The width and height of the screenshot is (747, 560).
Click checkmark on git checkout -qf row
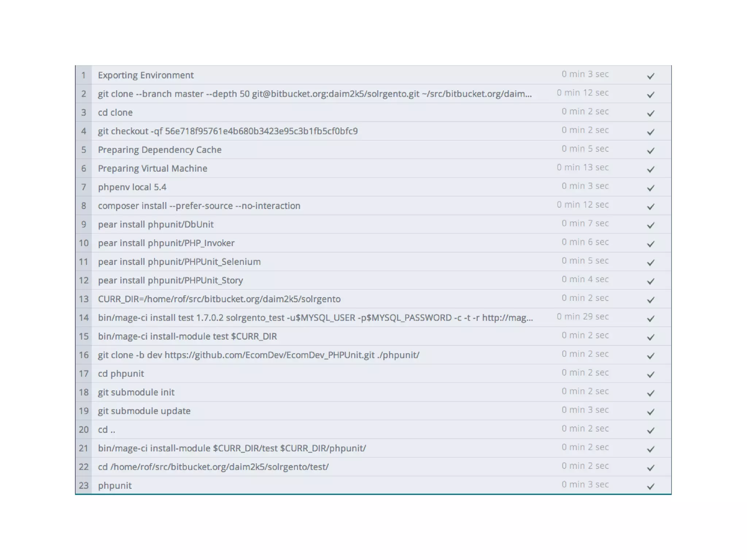tap(650, 132)
